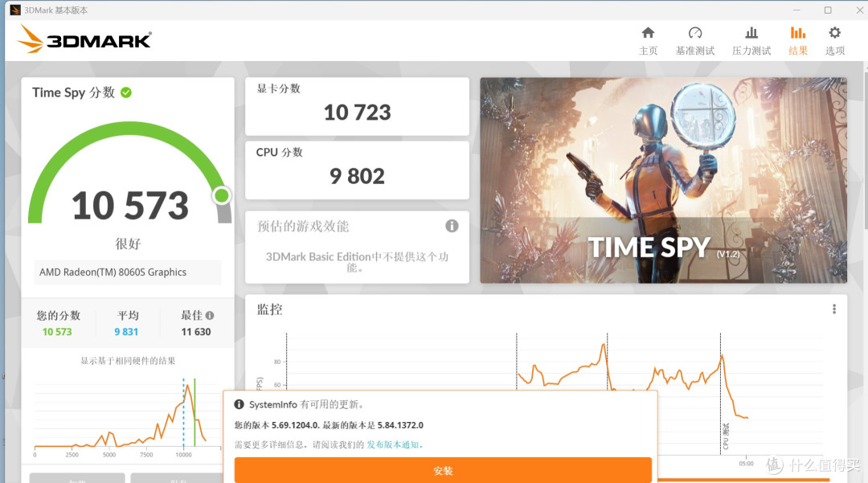868x483 pixels.
Task: Click the CPU 分数 9 802 card
Action: [x=357, y=170]
